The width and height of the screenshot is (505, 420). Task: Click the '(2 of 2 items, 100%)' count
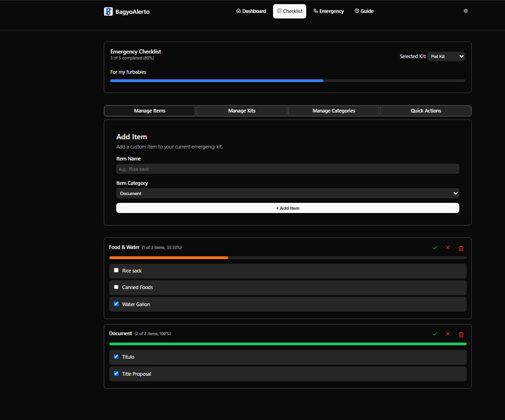tap(153, 334)
